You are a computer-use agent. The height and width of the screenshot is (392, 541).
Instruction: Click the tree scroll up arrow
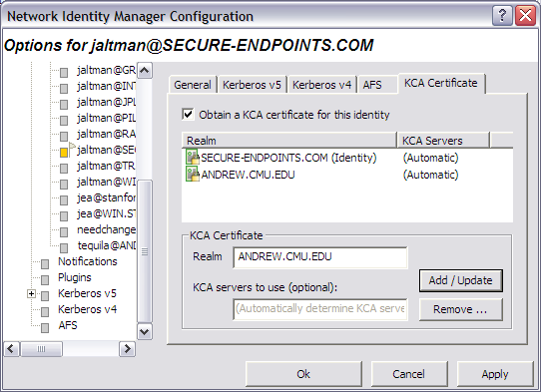145,71
